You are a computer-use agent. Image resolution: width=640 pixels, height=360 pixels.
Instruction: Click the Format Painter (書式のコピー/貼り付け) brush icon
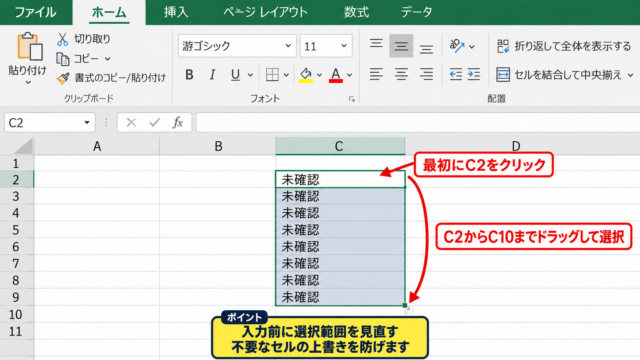[63, 78]
